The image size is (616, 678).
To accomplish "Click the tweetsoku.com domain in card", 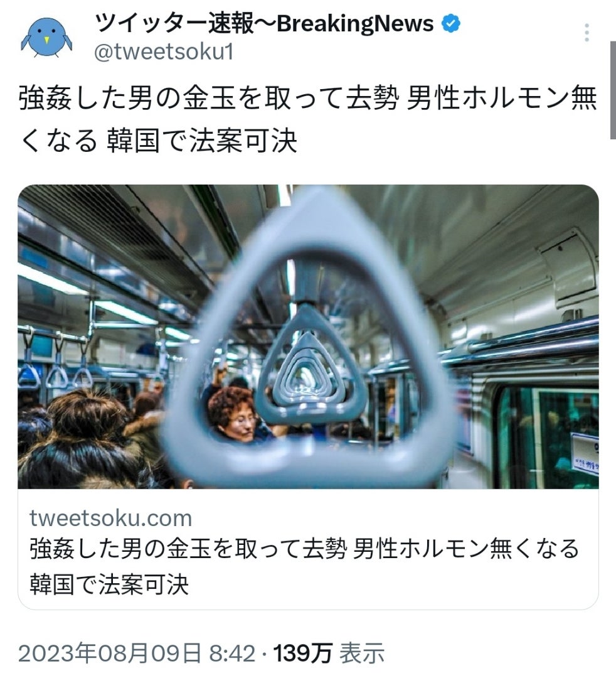I will (111, 518).
